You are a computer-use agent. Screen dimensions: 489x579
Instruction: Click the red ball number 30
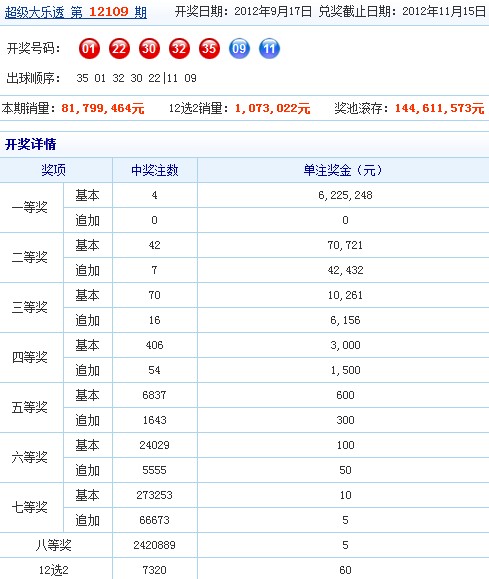(x=149, y=48)
